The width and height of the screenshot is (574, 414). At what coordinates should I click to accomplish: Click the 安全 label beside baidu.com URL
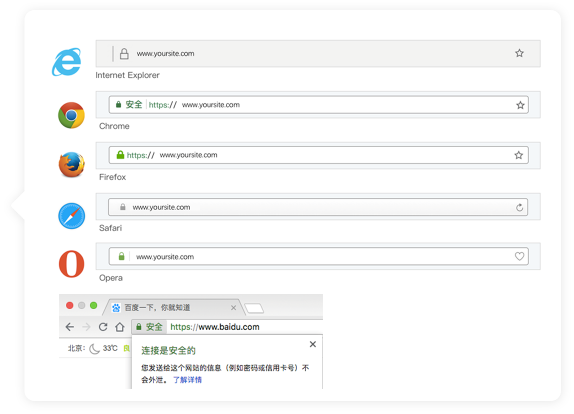[154, 327]
